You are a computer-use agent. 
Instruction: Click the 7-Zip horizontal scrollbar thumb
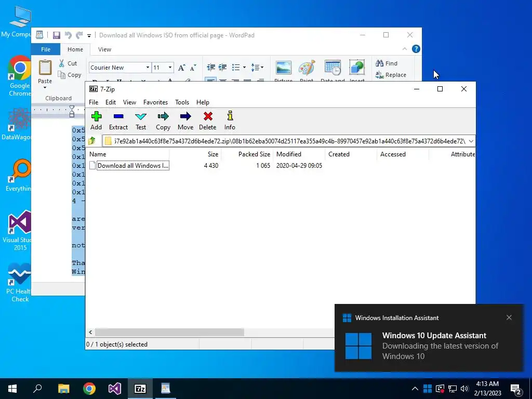[169, 332]
